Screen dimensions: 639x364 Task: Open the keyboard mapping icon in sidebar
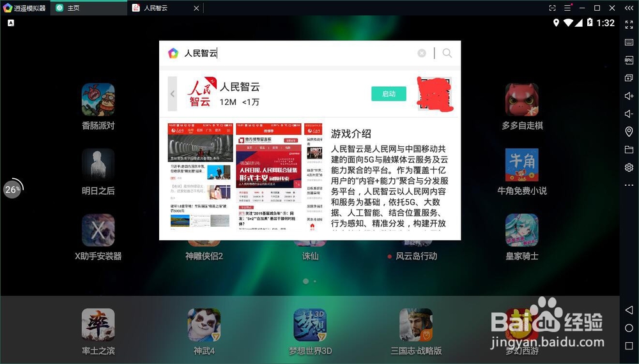[x=629, y=42]
